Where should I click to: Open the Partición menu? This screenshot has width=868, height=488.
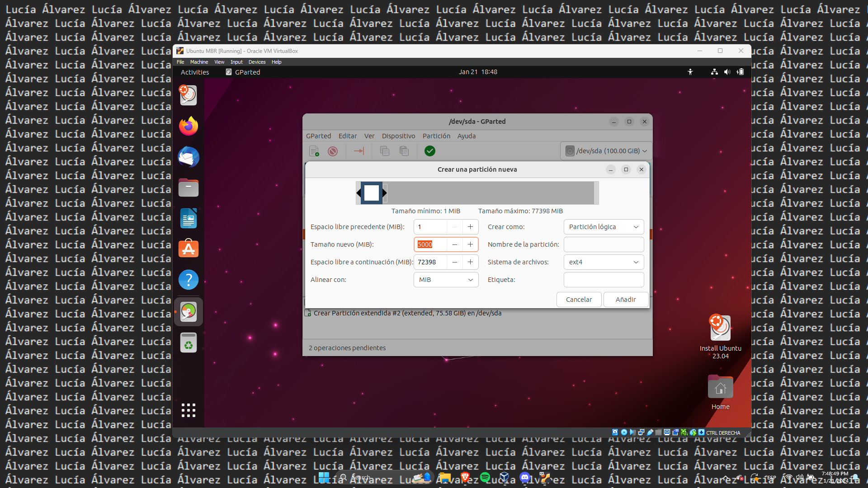point(436,136)
